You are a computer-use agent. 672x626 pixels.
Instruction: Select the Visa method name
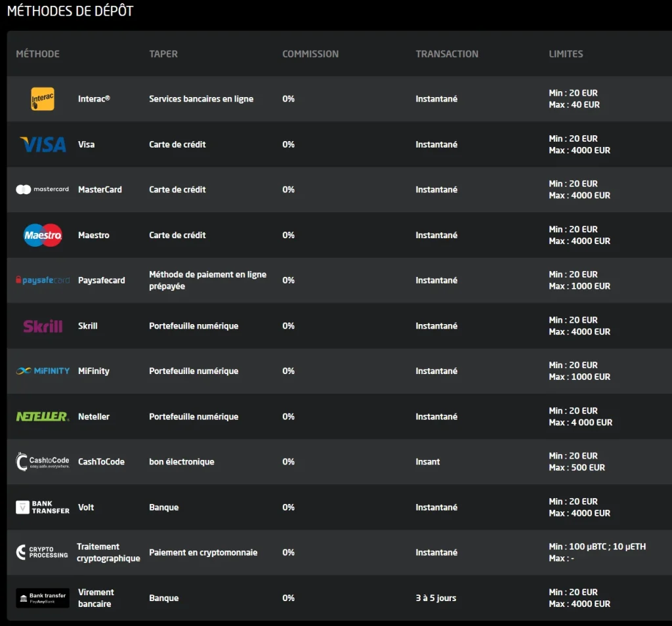[x=86, y=144]
